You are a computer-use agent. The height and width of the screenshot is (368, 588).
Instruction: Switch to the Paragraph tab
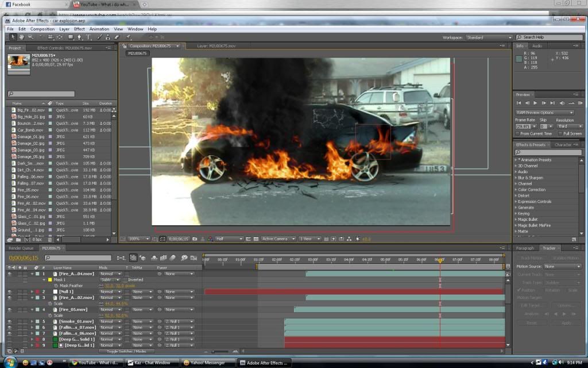click(525, 248)
